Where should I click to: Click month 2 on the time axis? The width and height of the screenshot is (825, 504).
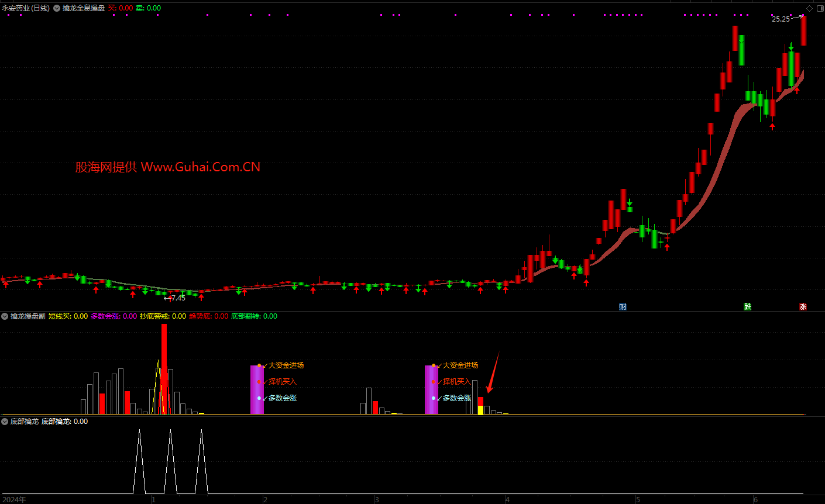click(265, 500)
